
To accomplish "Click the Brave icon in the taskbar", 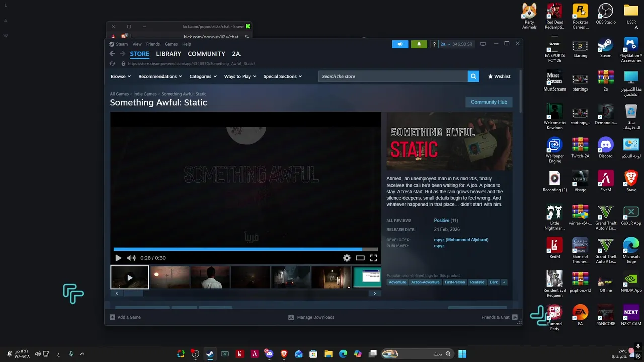I will click(x=284, y=354).
